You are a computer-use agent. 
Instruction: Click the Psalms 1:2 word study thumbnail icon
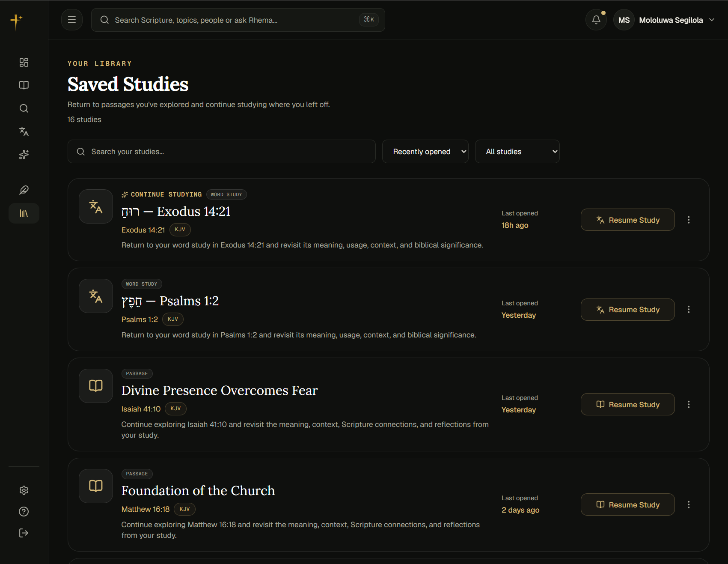click(96, 296)
